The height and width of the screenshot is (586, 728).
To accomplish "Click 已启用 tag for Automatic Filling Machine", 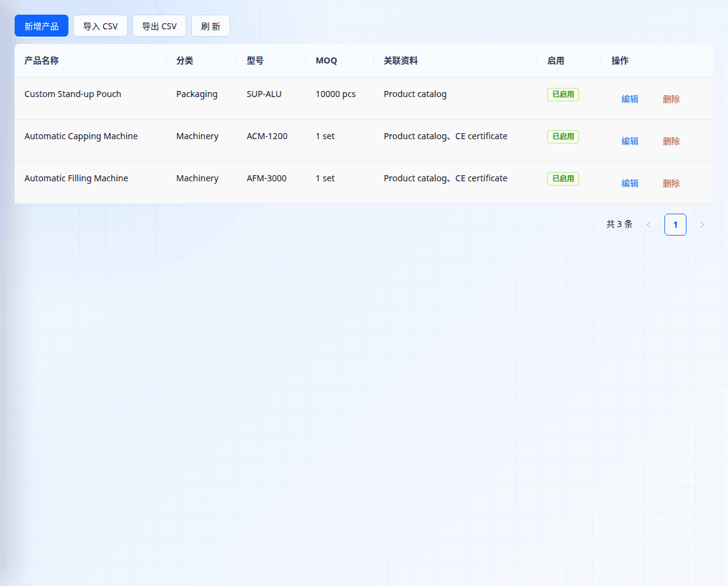I will [x=562, y=179].
